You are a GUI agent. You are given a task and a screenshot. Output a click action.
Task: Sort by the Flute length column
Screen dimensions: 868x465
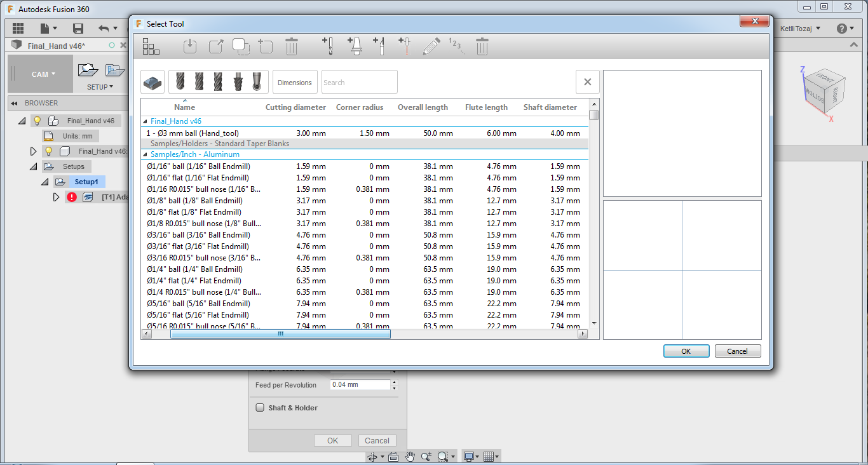coord(486,107)
